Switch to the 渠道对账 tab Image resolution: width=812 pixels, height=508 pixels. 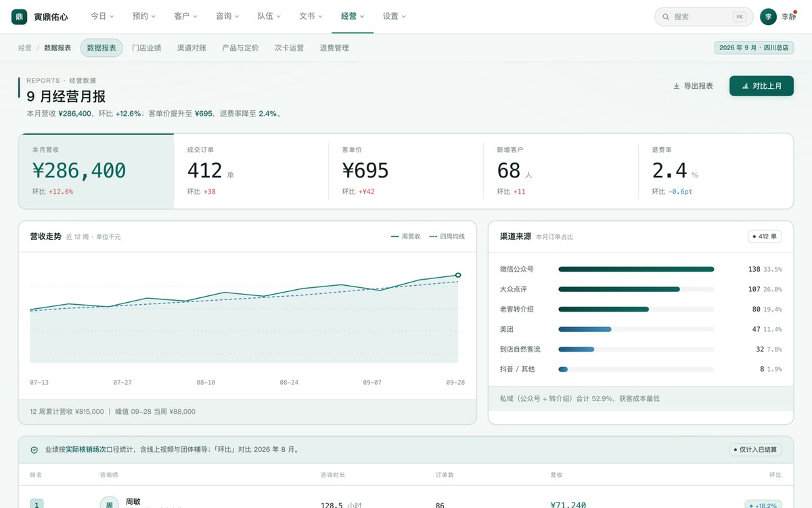coord(191,48)
